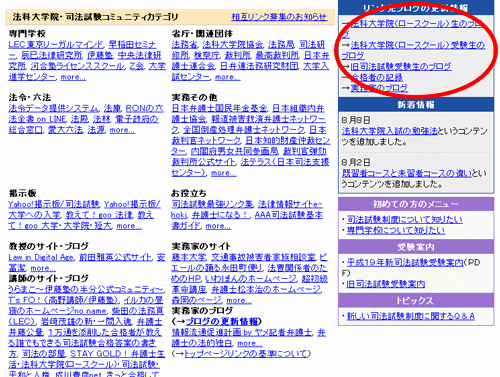Open 既習者コースと未習者コースの違い news link
The height and width of the screenshot is (377, 500).
[407, 173]
